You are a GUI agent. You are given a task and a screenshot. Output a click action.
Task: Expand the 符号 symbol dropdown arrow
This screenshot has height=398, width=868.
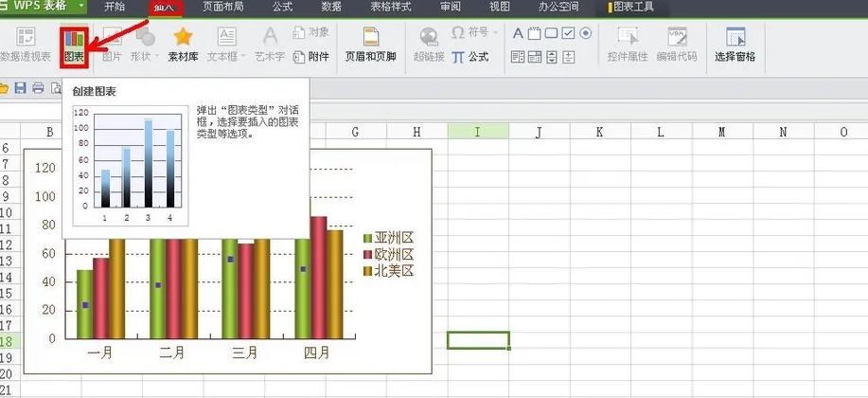point(495,33)
